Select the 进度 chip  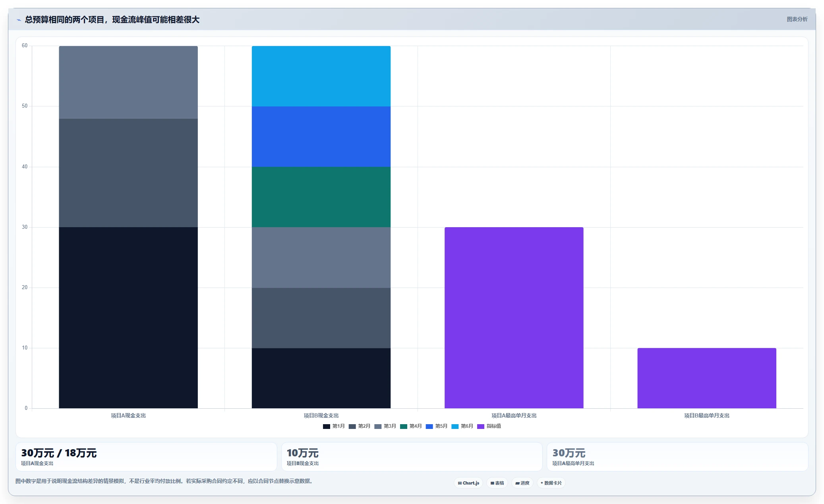point(522,483)
